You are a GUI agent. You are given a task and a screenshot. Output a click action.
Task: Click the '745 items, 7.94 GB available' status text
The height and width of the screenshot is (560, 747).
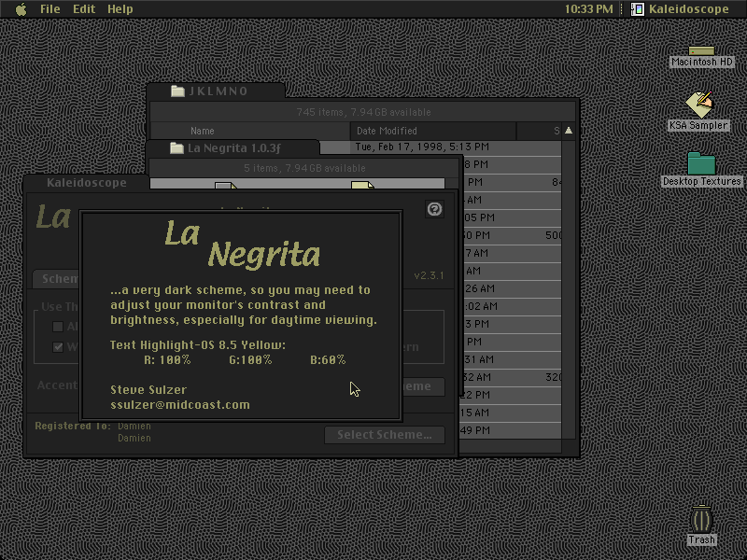click(x=363, y=112)
